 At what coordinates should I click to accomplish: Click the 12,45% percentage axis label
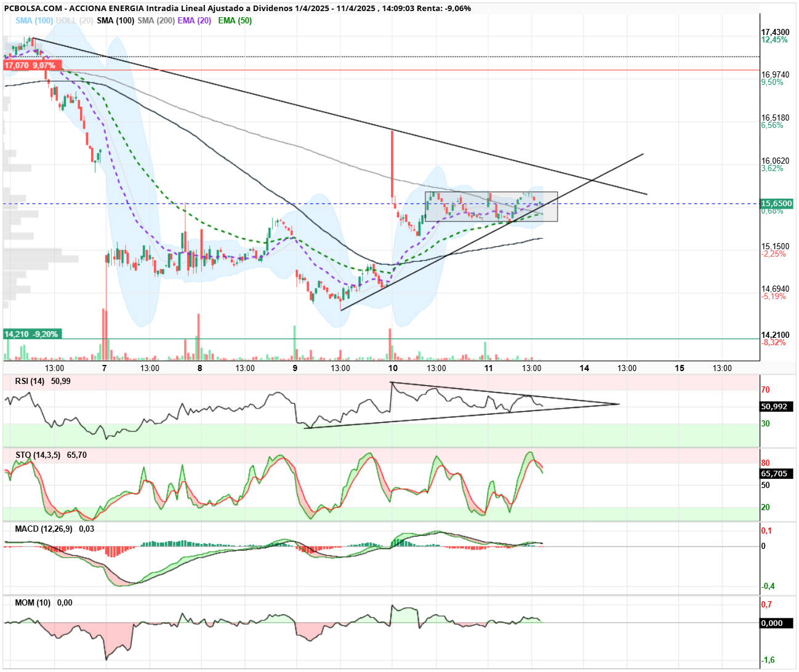[774, 40]
